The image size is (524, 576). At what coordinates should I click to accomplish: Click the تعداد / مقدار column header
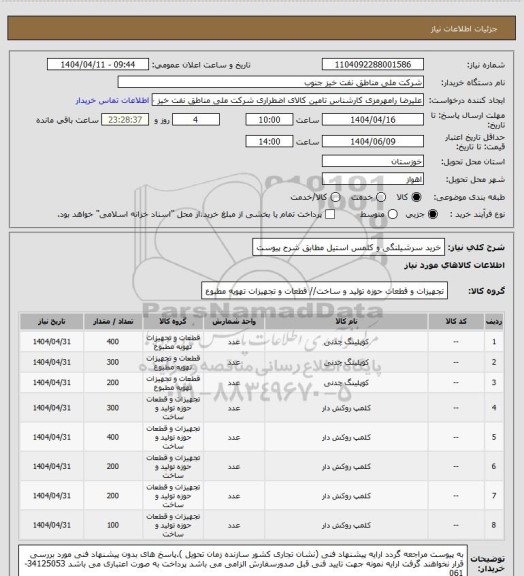pyautogui.click(x=113, y=321)
